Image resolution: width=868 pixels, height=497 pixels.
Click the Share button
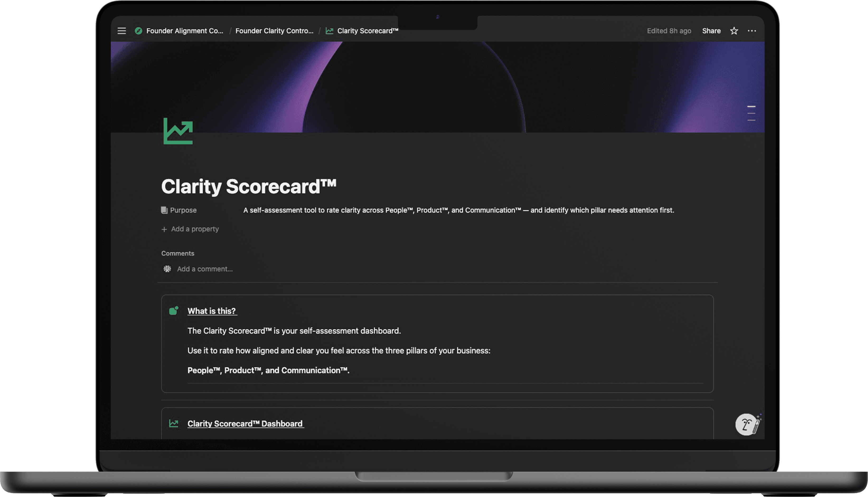[711, 31]
